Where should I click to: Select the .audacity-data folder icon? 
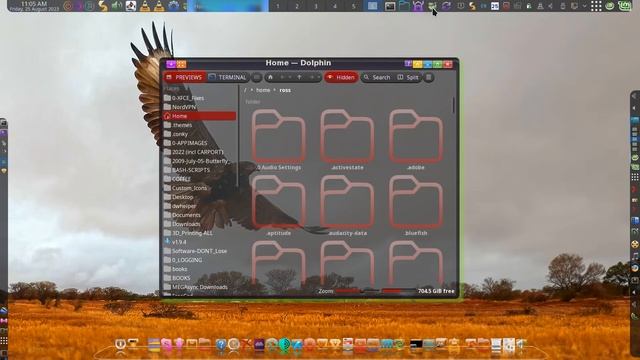(x=347, y=202)
